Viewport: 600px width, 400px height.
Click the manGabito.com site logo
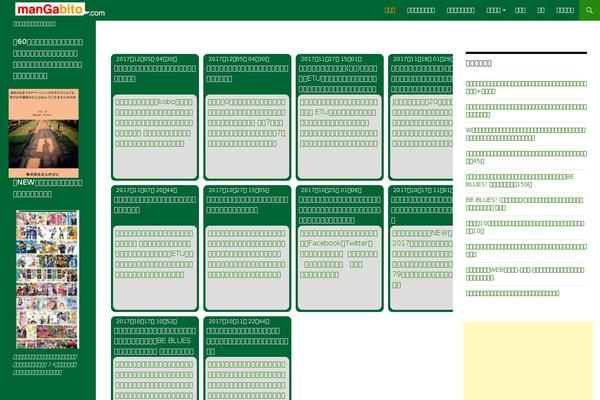pyautogui.click(x=59, y=10)
